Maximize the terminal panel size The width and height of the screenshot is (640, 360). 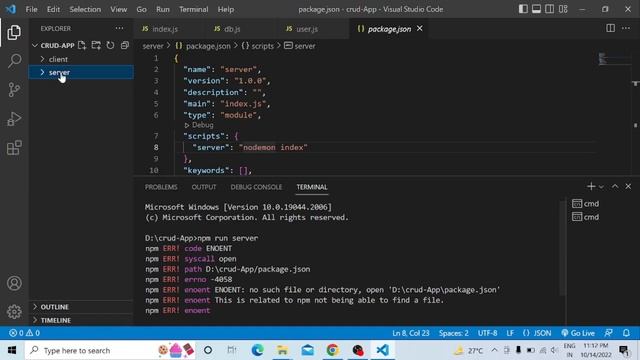tap(615, 187)
